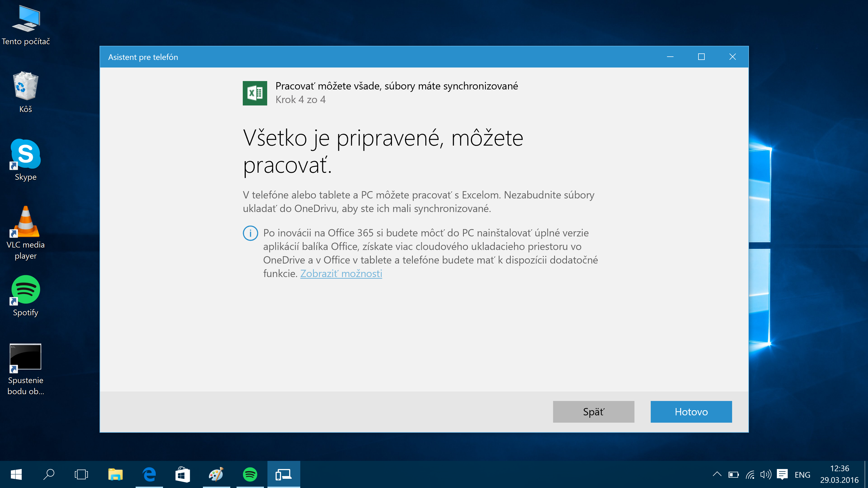The image size is (868, 488).
Task: Click title text Asistent pre telefón
Action: pyautogui.click(x=143, y=57)
